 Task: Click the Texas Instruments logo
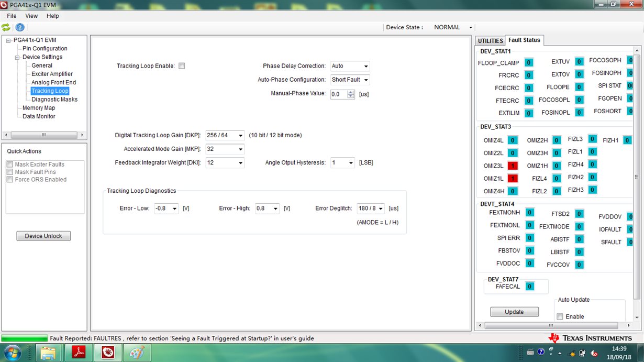(590, 338)
